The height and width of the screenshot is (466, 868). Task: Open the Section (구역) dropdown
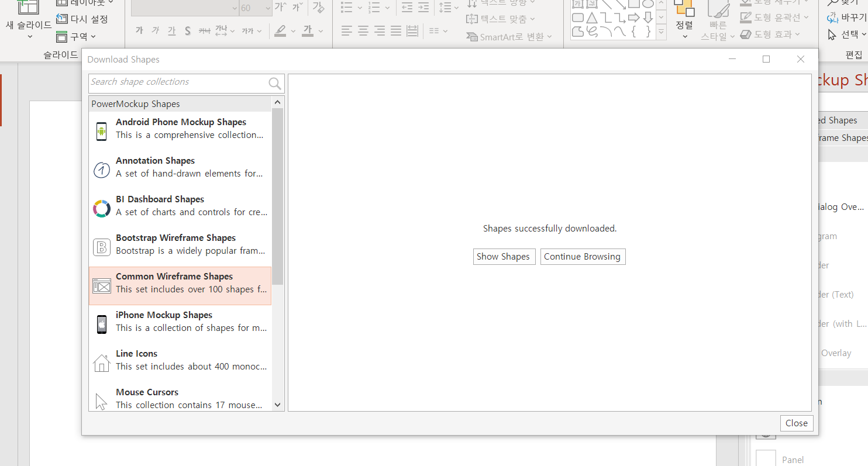click(x=76, y=37)
